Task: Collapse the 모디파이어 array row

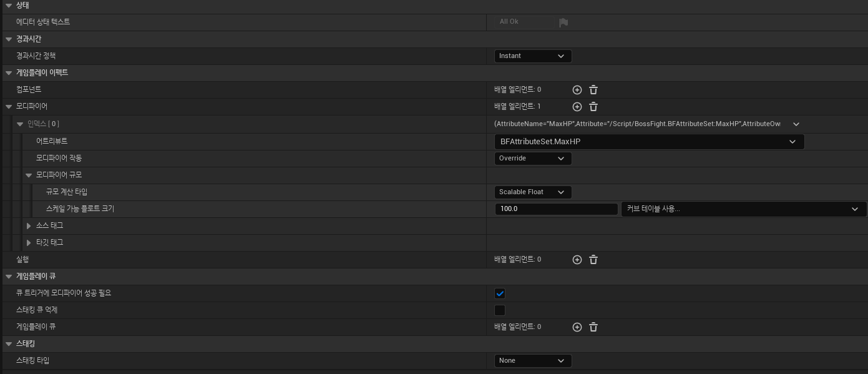Action: click(x=9, y=107)
